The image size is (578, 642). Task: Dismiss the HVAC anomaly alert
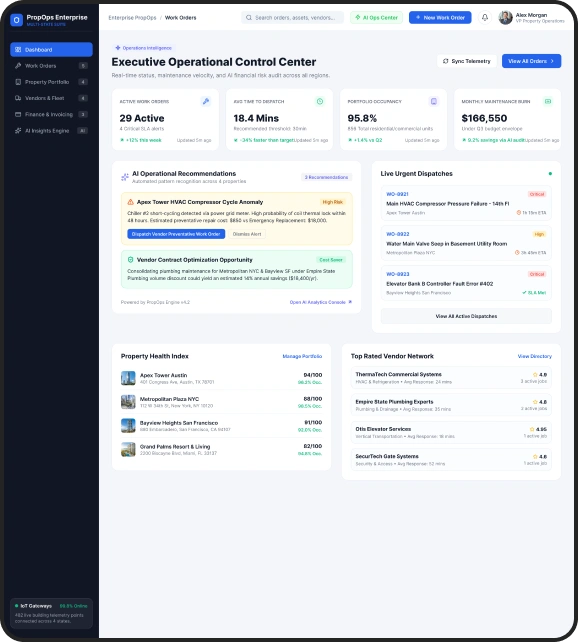(247, 234)
